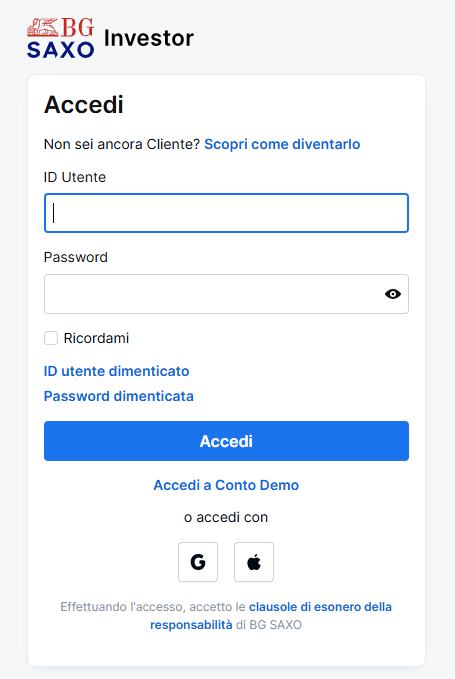The image size is (455, 679).
Task: Click the BG SAXO logo
Action: pyautogui.click(x=60, y=38)
